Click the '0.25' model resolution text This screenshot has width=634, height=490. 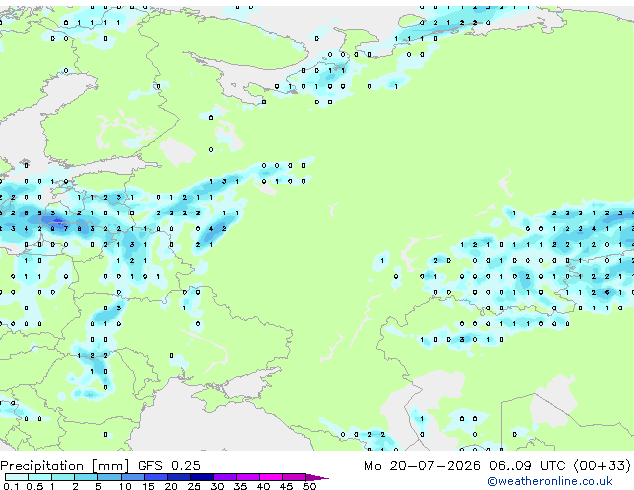click(x=186, y=466)
